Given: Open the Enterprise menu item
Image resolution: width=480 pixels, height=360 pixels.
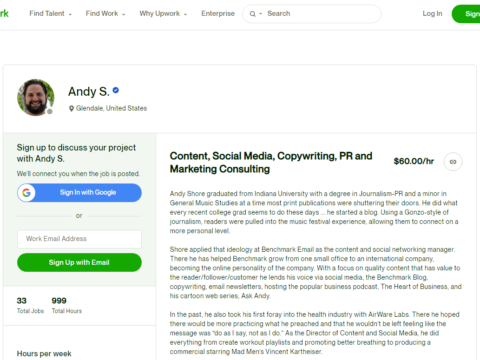Looking at the screenshot, I should 218,14.
